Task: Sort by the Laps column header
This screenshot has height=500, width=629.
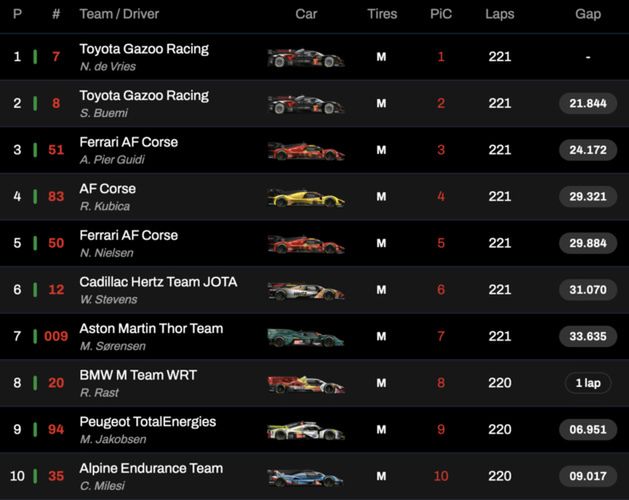Action: [500, 14]
